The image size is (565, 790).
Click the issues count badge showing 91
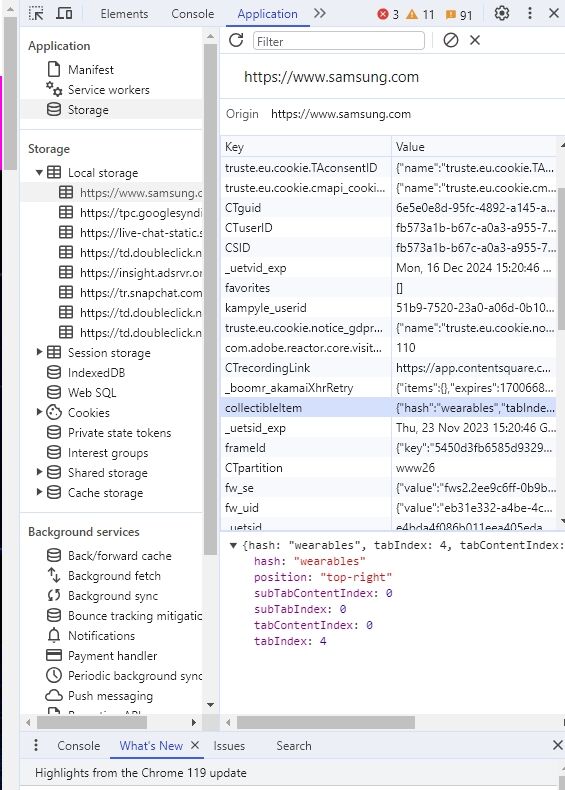(459, 15)
